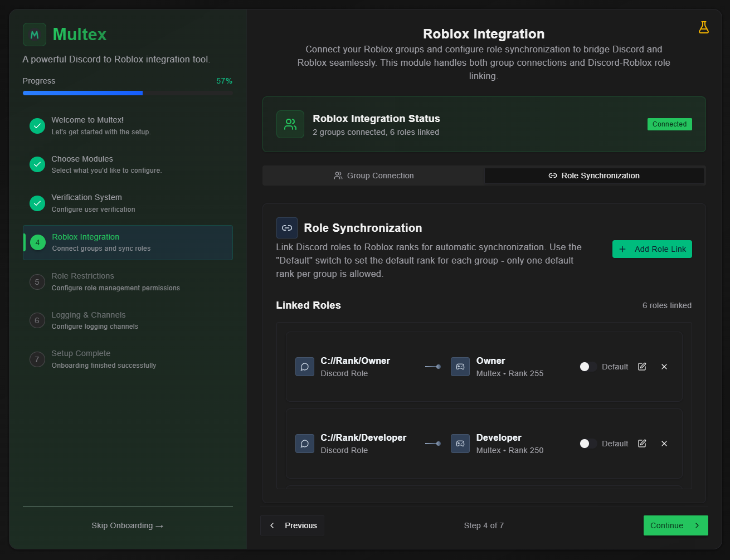This screenshot has height=560, width=730.
Task: Click the connector line in Developer row
Action: [433, 444]
